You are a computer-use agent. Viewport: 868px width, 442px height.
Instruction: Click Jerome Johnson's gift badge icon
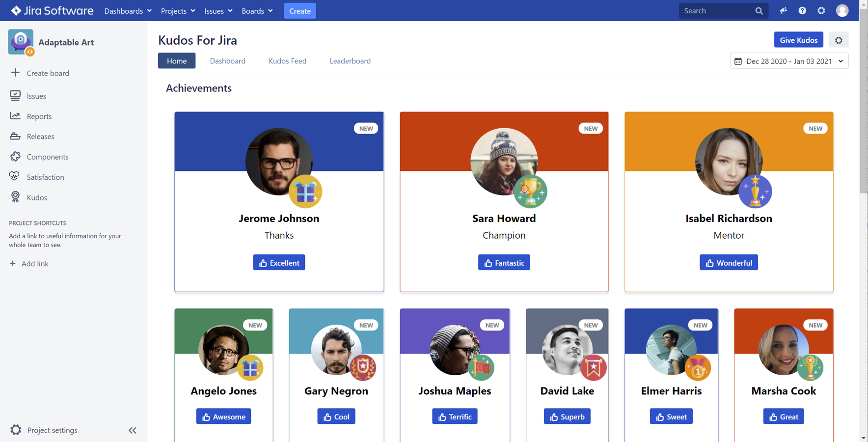(x=305, y=192)
